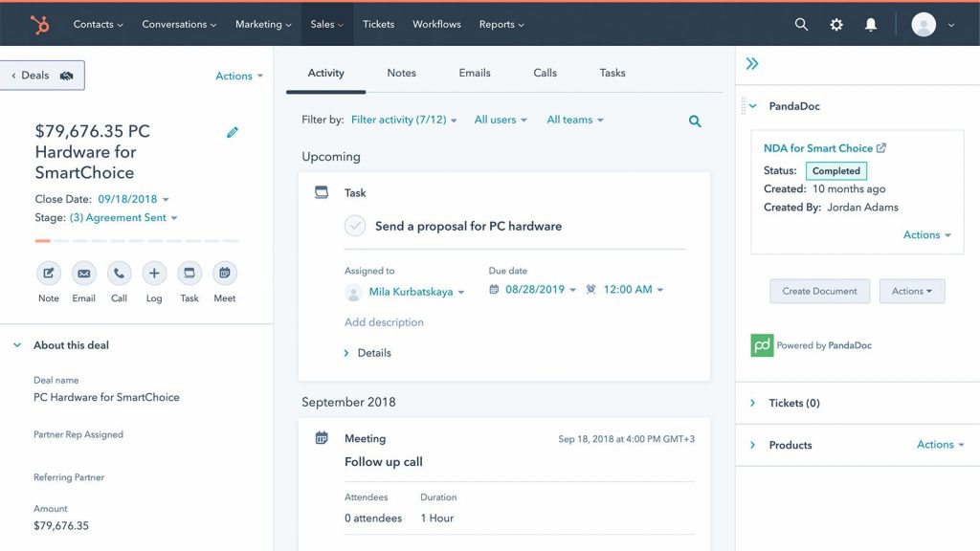Open the Filter activity (7/12) dropdown
Screen dimensions: 980x551
point(402,121)
